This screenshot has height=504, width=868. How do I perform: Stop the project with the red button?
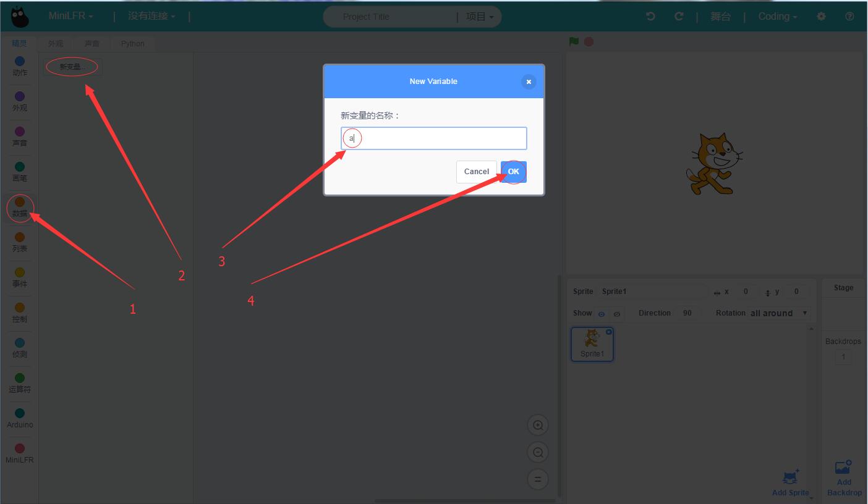589,41
